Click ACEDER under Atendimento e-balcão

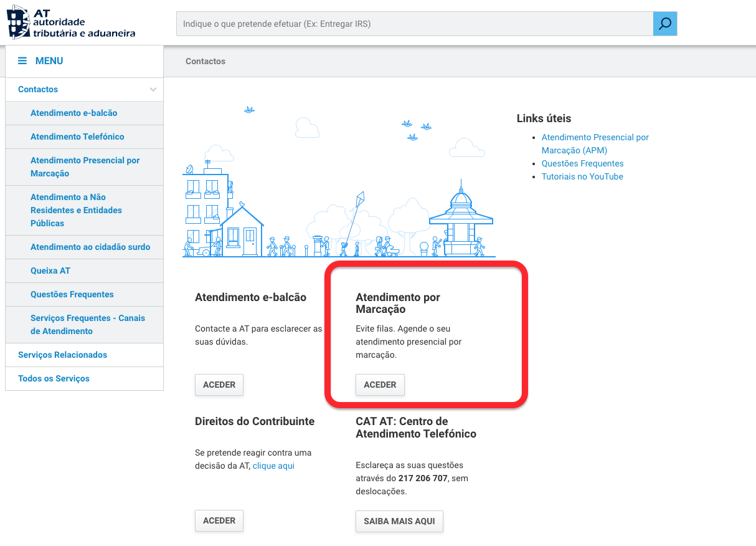[x=219, y=385]
